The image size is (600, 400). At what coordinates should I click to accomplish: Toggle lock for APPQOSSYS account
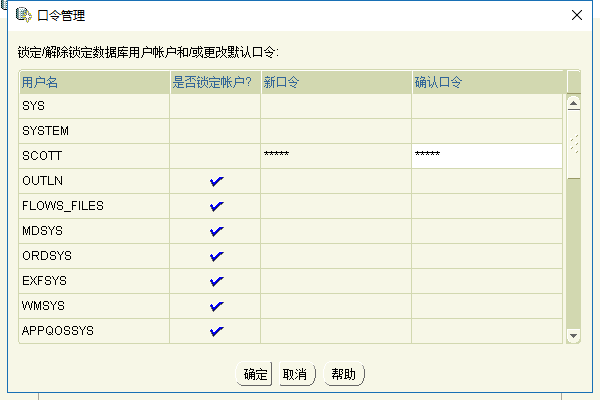[216, 331]
